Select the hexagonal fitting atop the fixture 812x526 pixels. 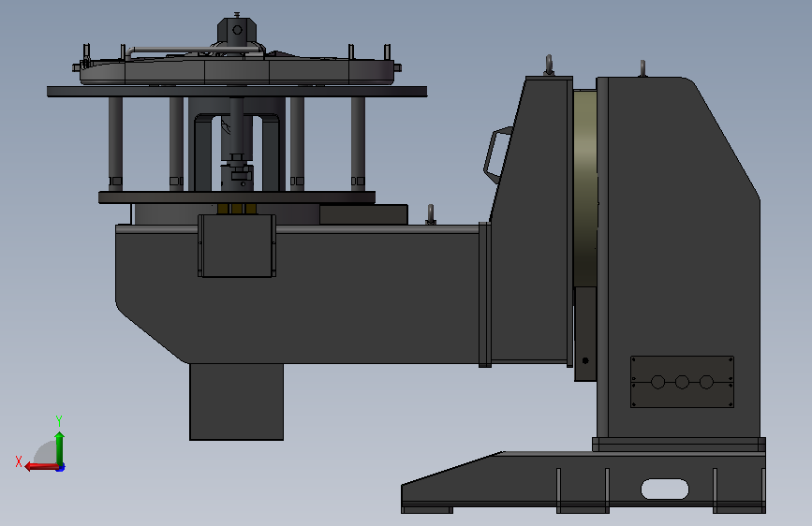237,31
